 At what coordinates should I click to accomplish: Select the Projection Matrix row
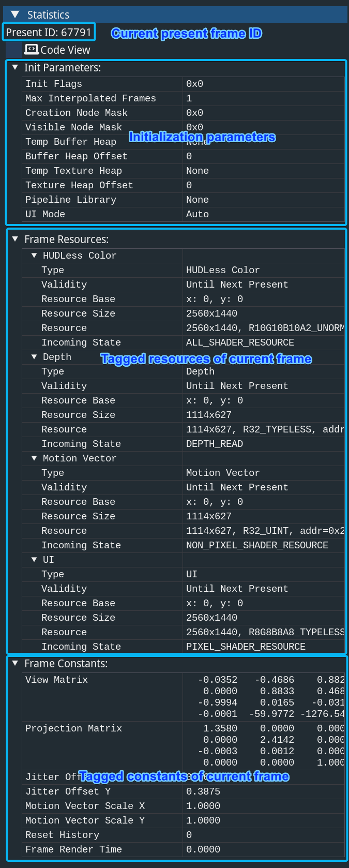(73, 728)
